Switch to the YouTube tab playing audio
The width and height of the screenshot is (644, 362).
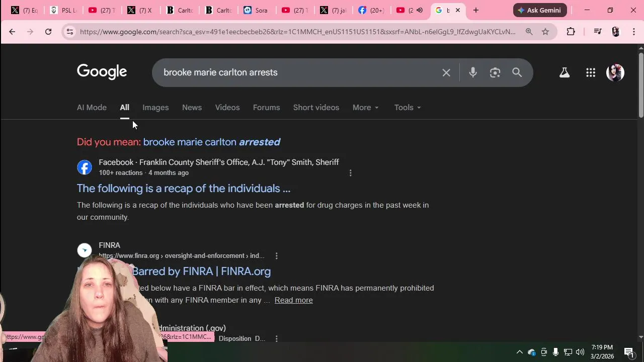[410, 10]
